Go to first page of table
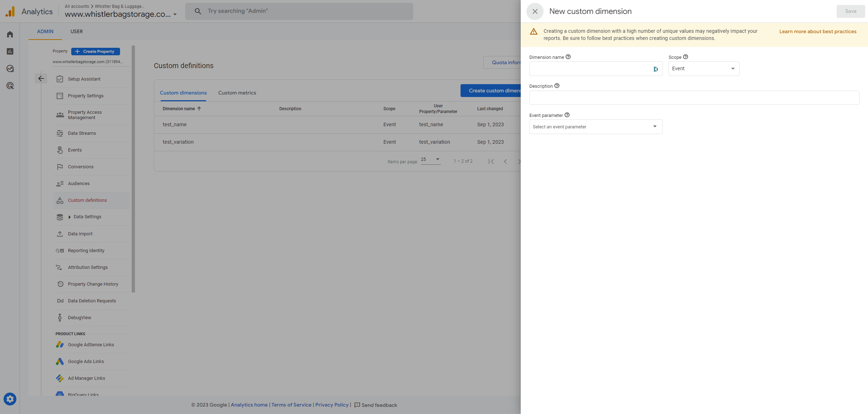The height and width of the screenshot is (414, 868). pos(491,162)
